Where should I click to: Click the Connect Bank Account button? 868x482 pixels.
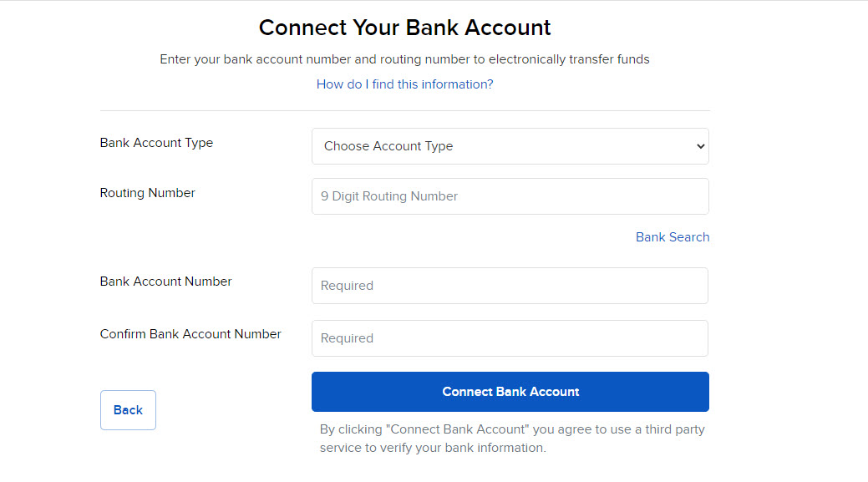pyautogui.click(x=510, y=391)
